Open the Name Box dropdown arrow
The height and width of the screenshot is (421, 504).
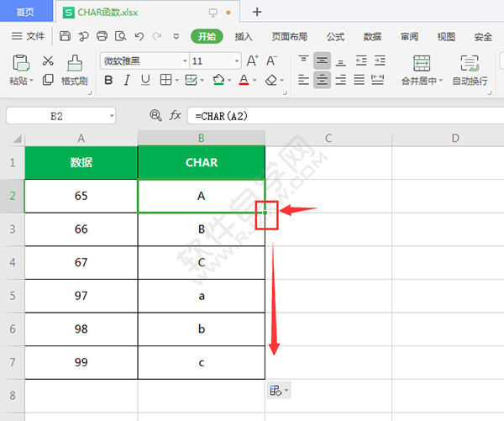[111, 116]
